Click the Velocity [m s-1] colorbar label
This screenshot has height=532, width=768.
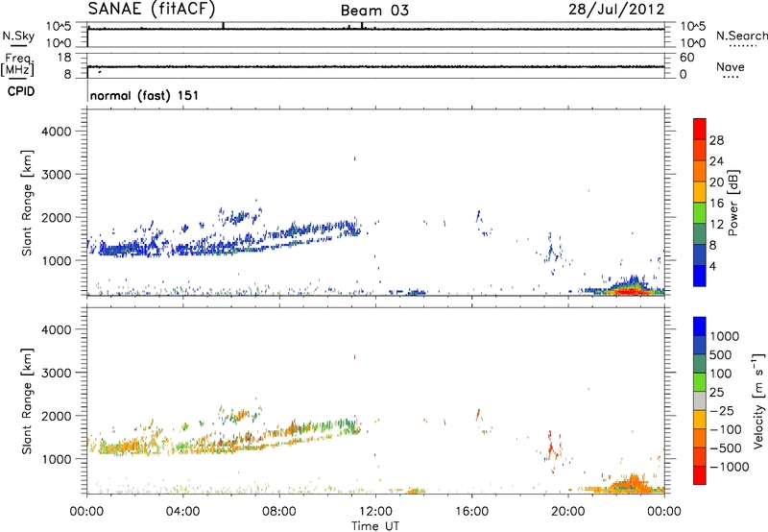[x=758, y=400]
